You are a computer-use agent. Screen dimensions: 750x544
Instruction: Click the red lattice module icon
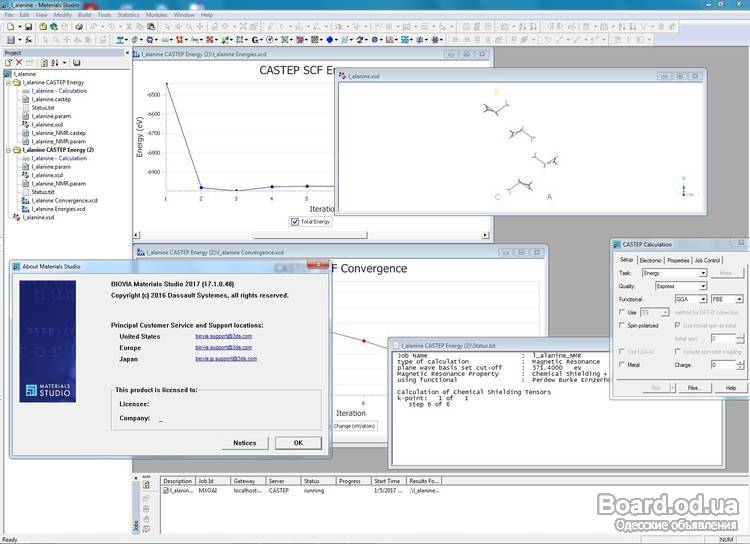[210, 40]
